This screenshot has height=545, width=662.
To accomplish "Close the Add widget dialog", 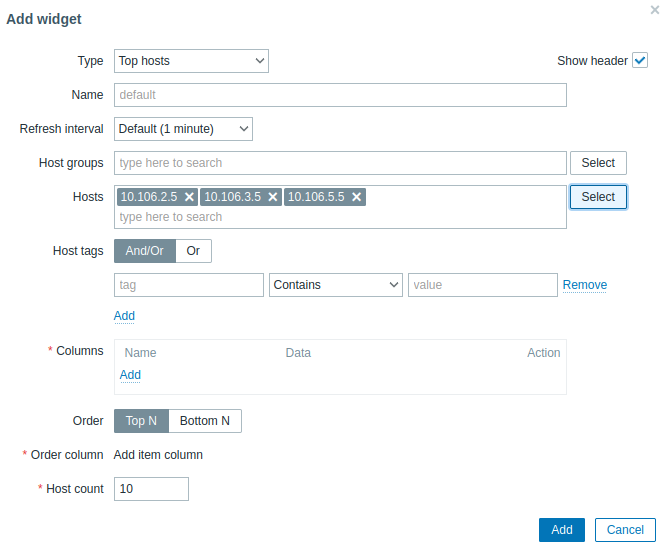I will tap(655, 9).
